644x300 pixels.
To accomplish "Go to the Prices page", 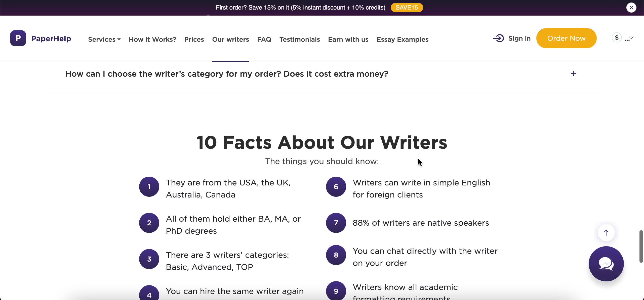I will coord(194,39).
